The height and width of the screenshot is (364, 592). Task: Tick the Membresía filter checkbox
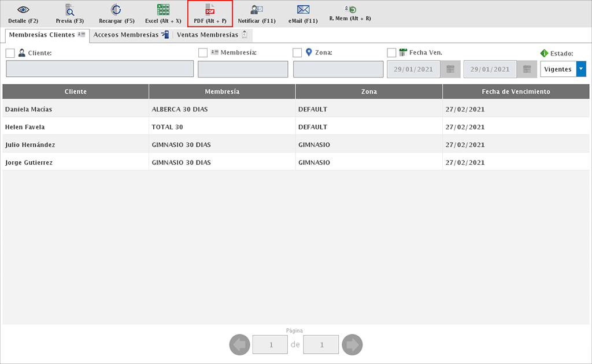point(203,53)
